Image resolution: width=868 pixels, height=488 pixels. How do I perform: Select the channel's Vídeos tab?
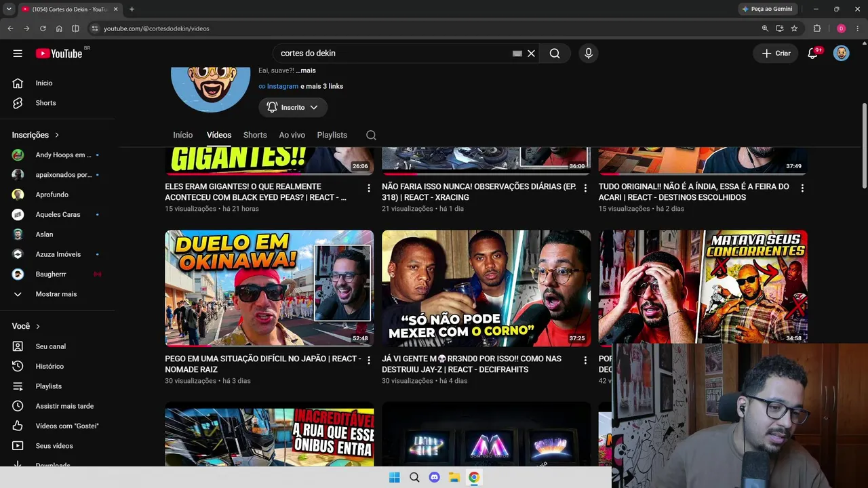(x=219, y=135)
